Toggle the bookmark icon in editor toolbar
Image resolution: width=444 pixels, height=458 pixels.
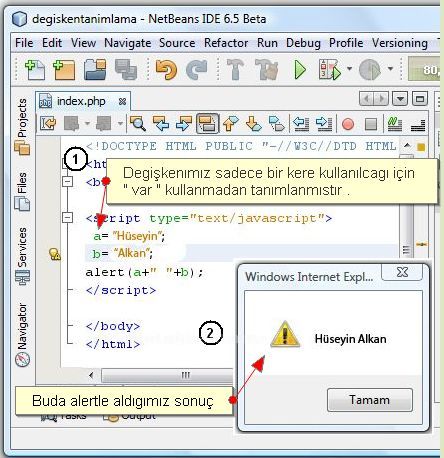276,124
